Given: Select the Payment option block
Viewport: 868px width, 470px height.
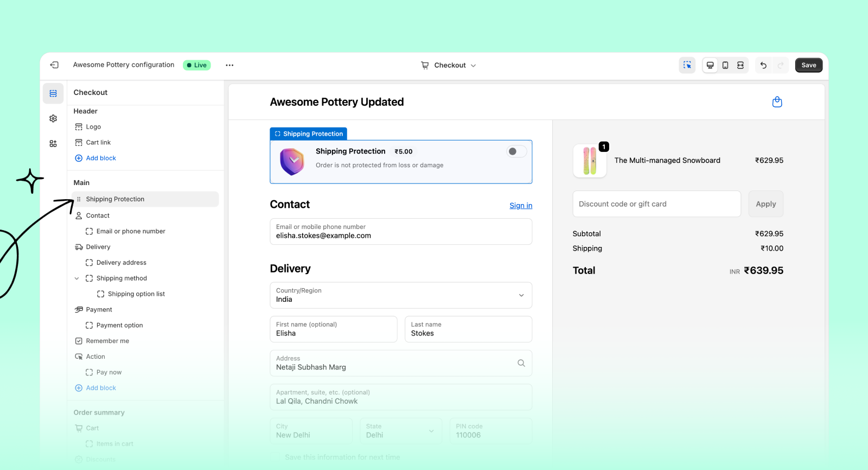Looking at the screenshot, I should [x=119, y=326].
